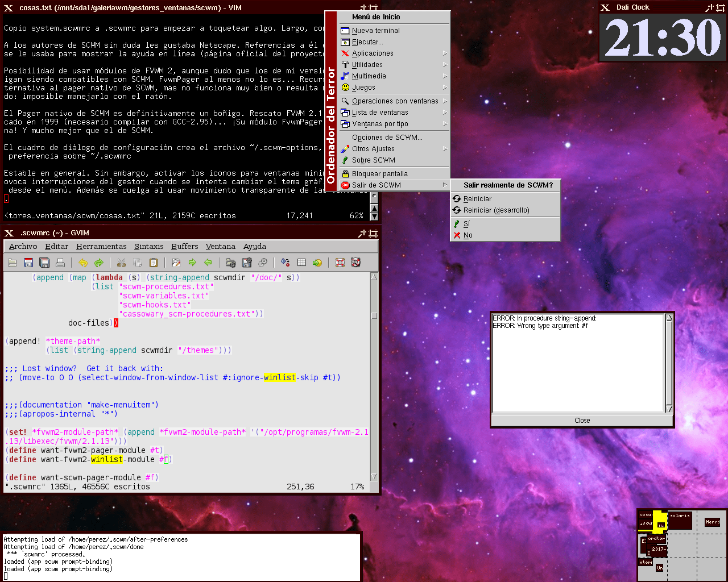The image size is (728, 582).
Task: Find previous match with GVIM left arrow
Action: click(208, 263)
